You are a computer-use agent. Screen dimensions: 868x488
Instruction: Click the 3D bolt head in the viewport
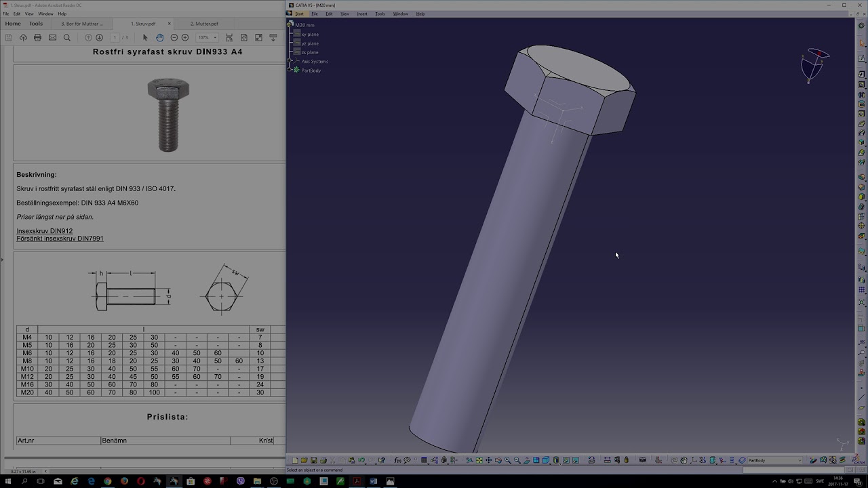coord(570,89)
